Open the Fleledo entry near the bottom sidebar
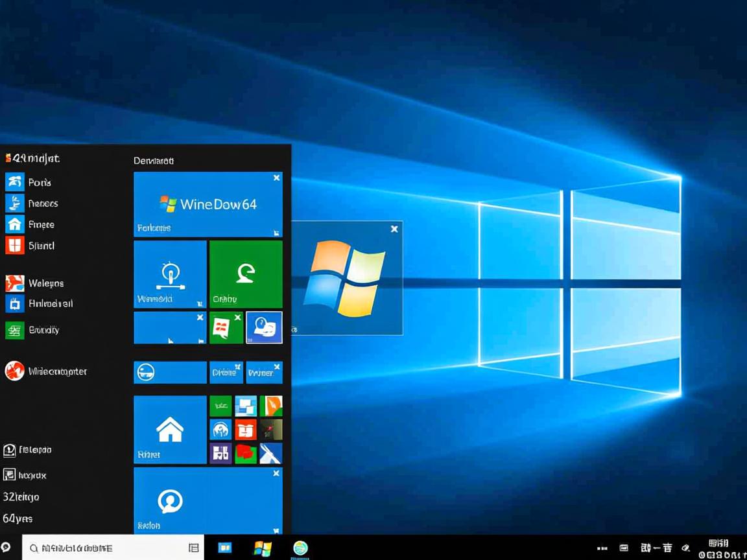747x560 pixels. 29,449
